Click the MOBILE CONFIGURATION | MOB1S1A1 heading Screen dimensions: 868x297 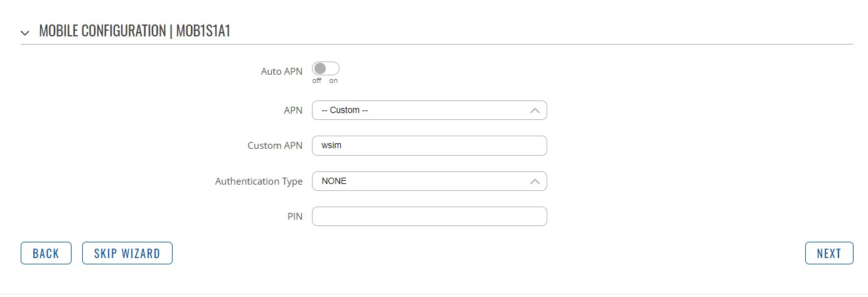point(134,31)
